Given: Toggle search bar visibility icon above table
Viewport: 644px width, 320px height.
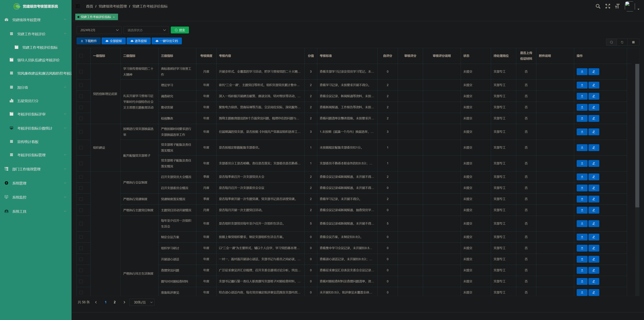Looking at the screenshot, I should 611,42.
